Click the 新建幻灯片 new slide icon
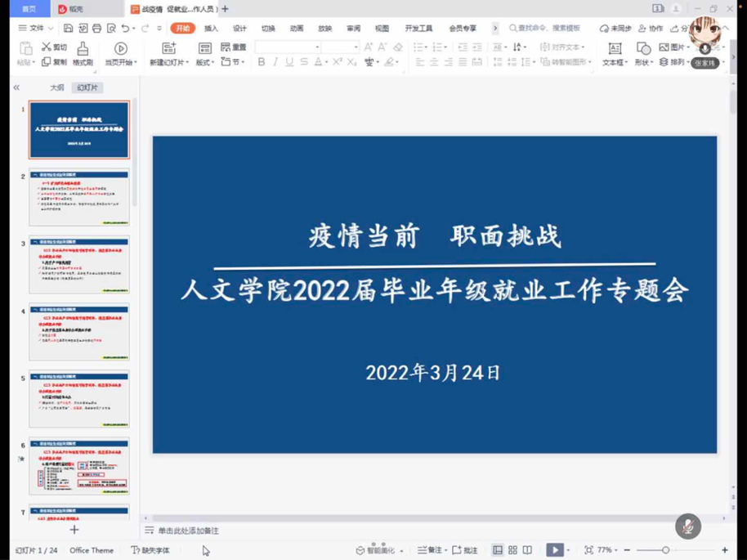The height and width of the screenshot is (560, 747). pyautogui.click(x=168, y=49)
